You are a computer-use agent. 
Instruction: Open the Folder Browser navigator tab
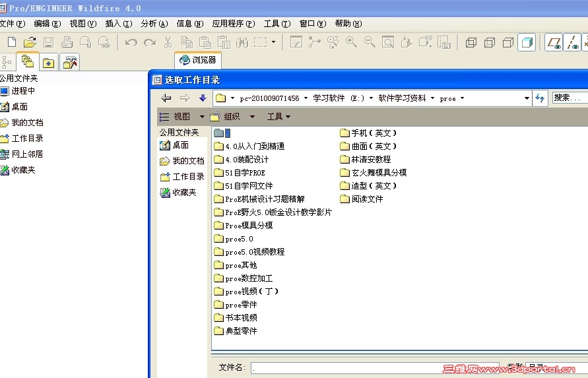coord(27,61)
